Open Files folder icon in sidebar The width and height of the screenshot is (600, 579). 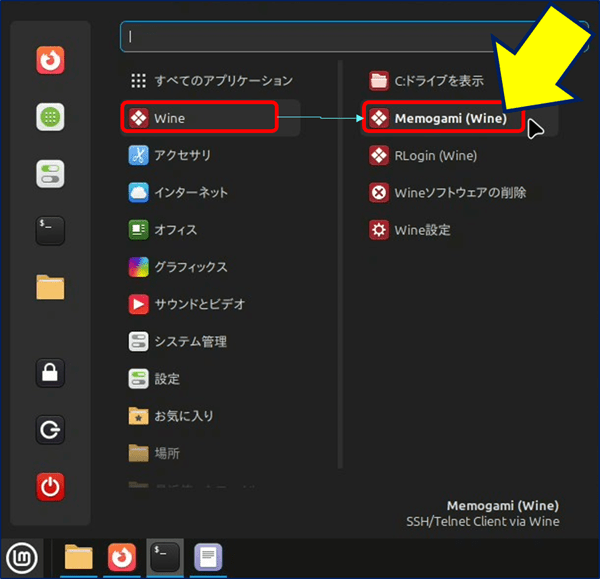click(x=50, y=287)
